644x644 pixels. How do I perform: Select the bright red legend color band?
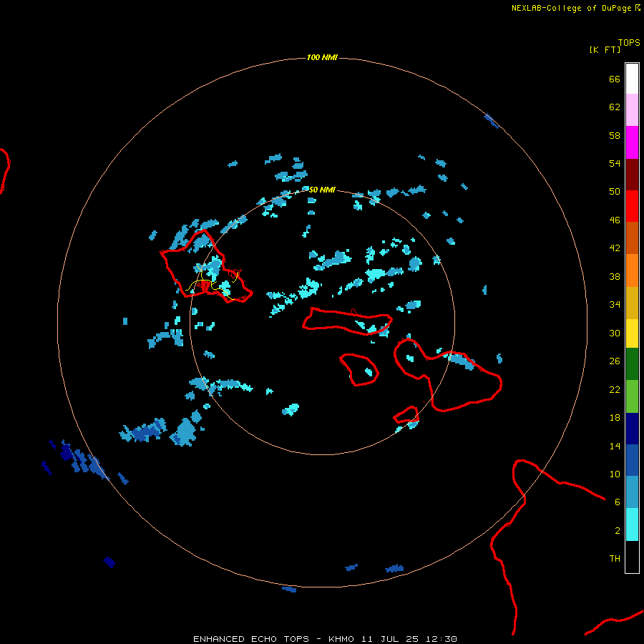pyautogui.click(x=632, y=206)
